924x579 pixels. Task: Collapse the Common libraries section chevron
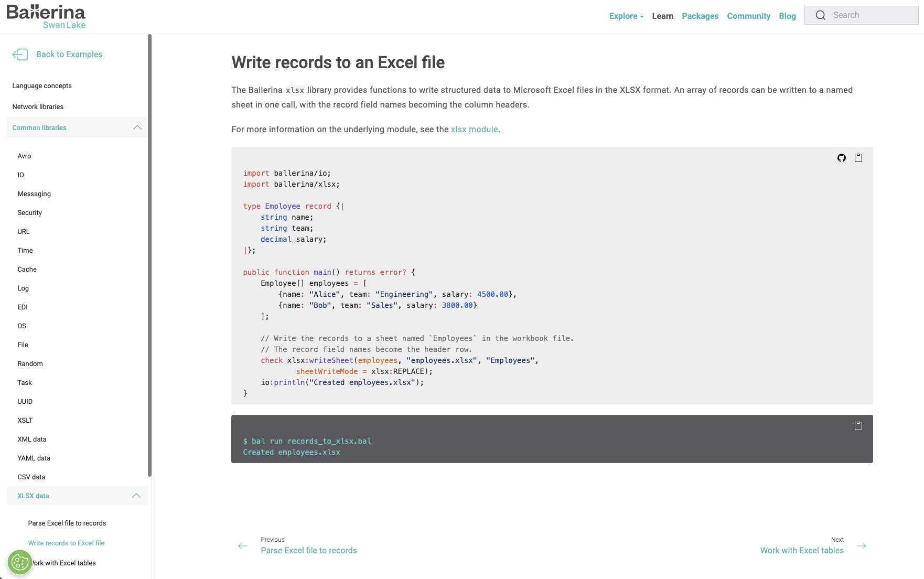point(137,127)
